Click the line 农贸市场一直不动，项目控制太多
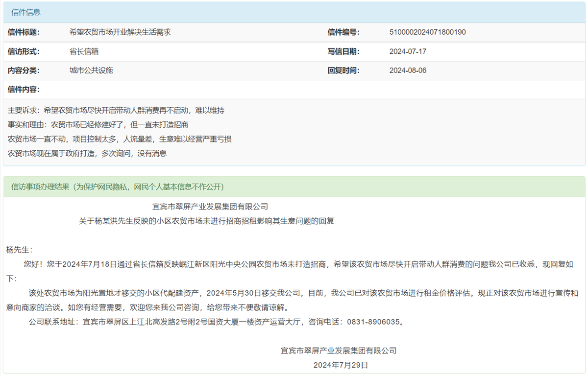 tap(120, 139)
